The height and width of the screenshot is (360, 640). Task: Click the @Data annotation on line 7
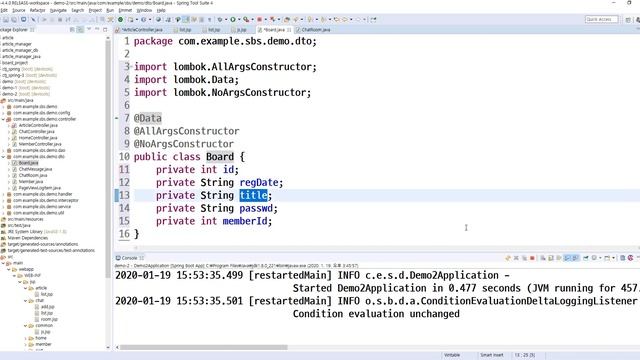148,118
